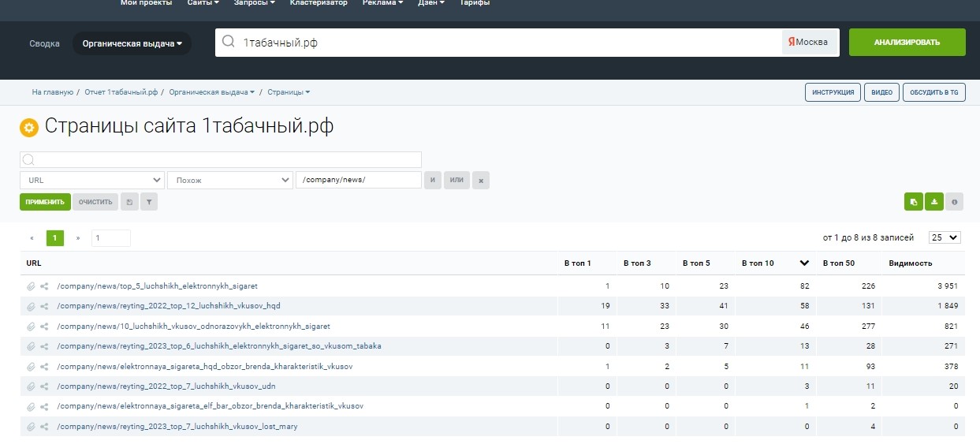Open the Дзен menu

pos(430,3)
